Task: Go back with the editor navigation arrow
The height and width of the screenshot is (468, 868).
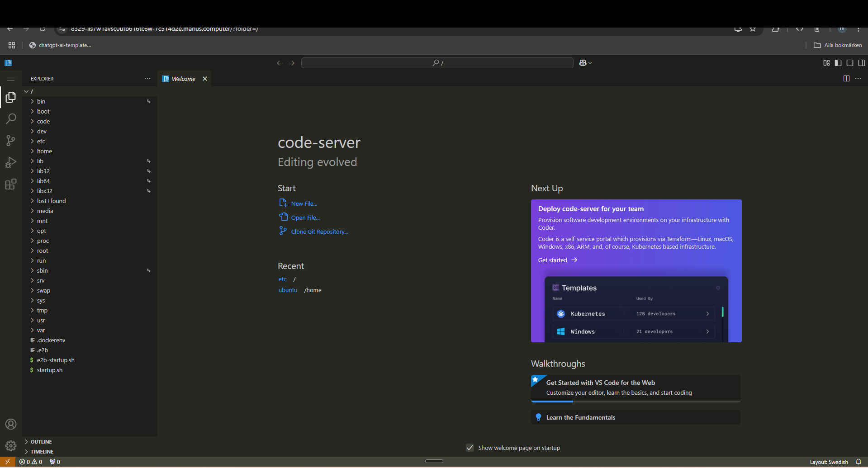Action: (280, 63)
